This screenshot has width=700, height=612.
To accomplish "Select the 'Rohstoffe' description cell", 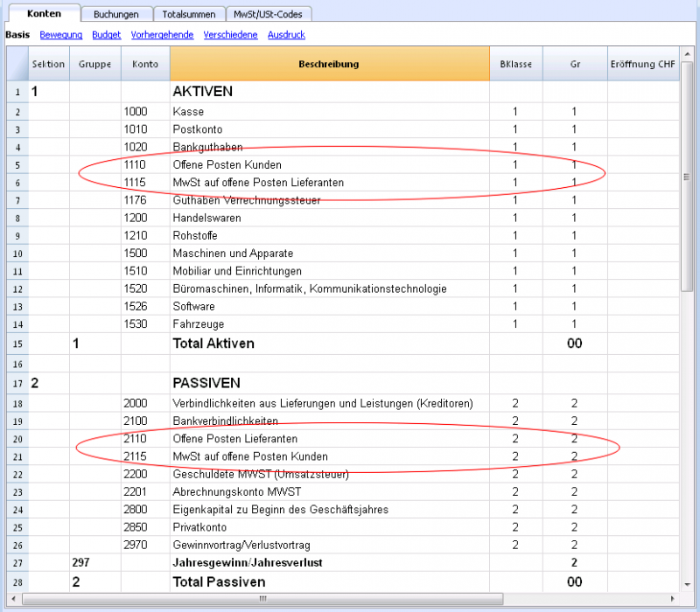I will (x=330, y=235).
